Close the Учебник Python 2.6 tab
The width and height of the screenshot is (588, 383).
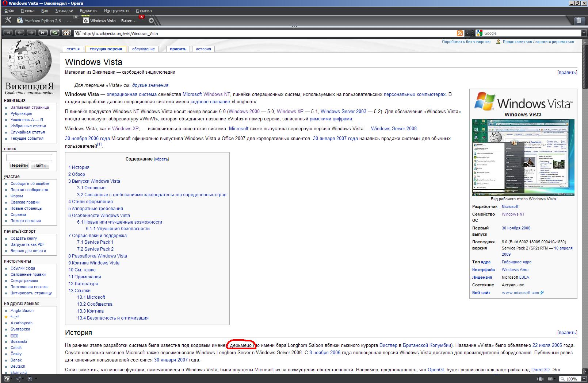pyautogui.click(x=76, y=17)
